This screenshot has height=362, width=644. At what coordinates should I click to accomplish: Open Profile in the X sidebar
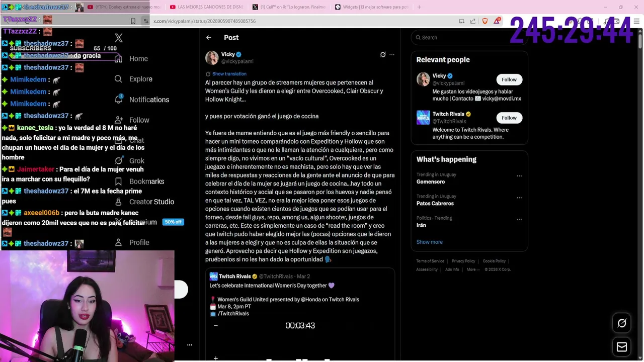pos(132,242)
